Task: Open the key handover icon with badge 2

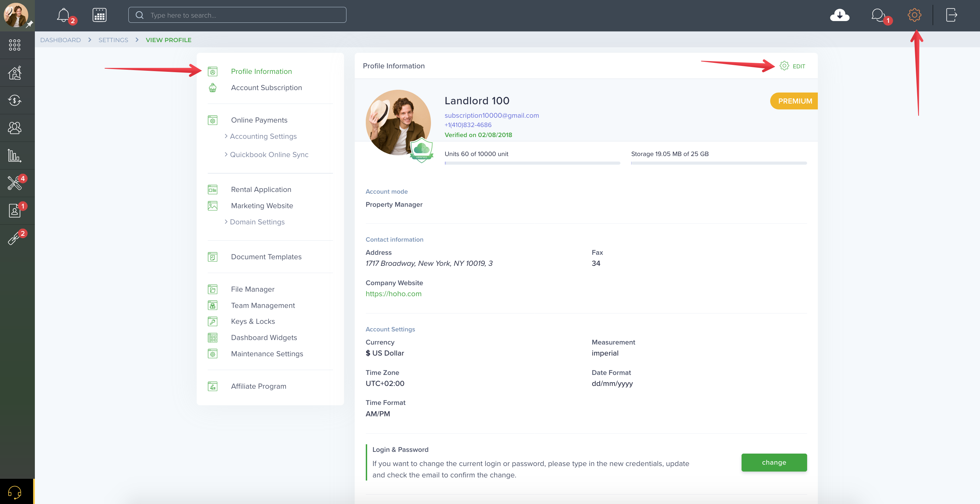Action: (14, 238)
